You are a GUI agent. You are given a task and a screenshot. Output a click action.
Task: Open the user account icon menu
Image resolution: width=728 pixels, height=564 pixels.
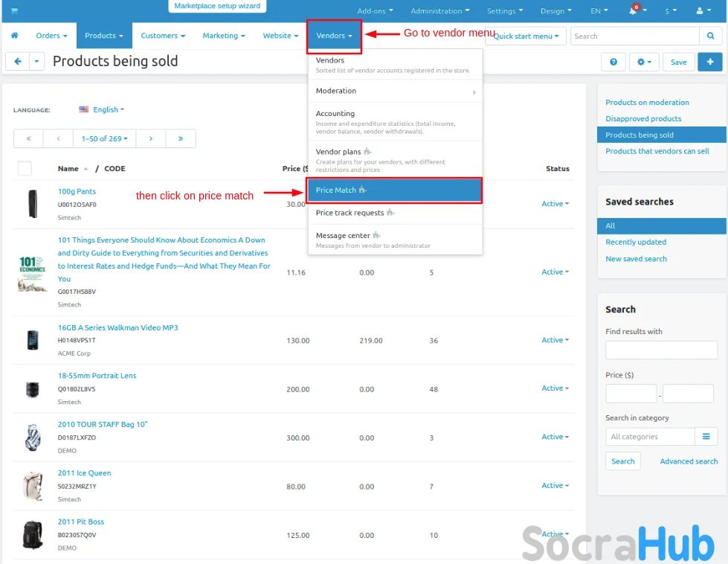[x=703, y=10]
